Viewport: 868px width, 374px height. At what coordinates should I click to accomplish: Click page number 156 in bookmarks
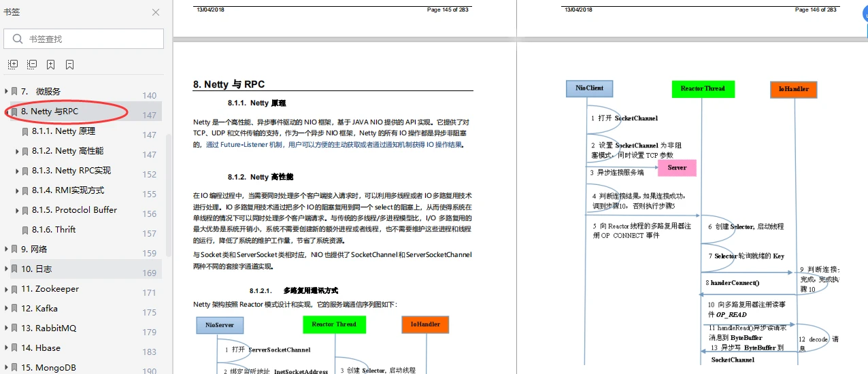pyautogui.click(x=150, y=214)
